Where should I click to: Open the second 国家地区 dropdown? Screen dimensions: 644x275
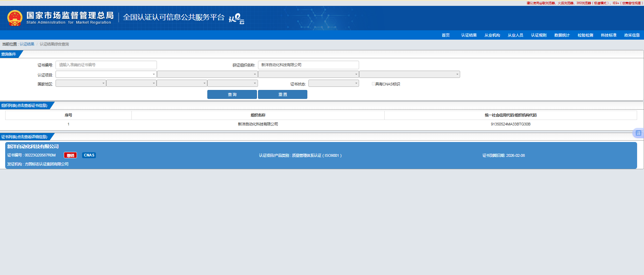pos(131,83)
